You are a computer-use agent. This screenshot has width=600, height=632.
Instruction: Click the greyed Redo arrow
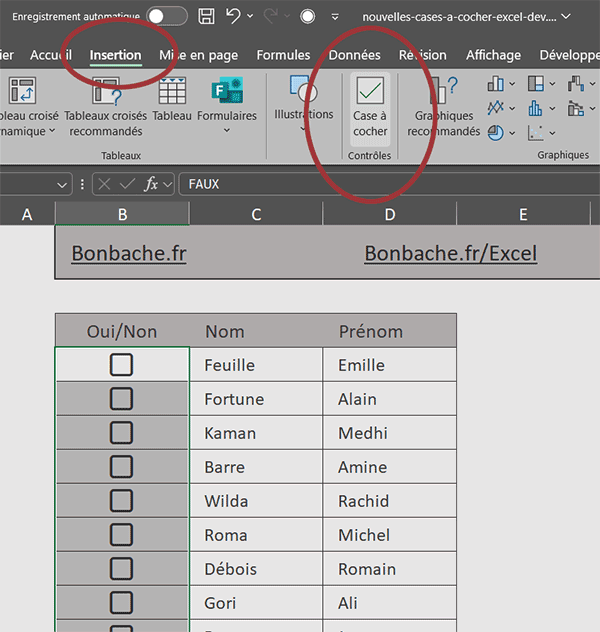(270, 16)
